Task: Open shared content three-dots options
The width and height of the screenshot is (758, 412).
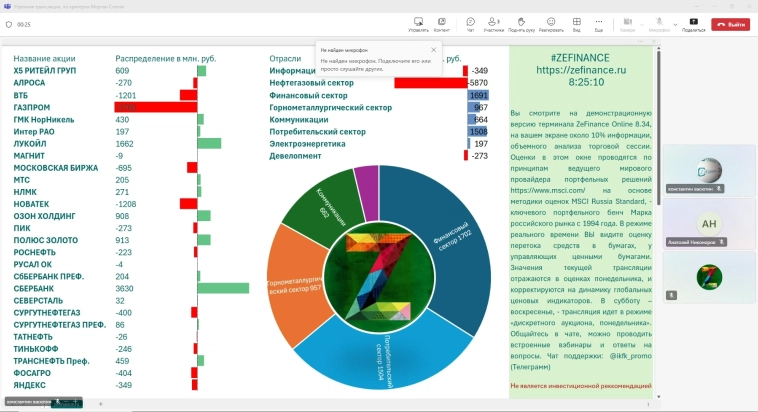Action: [641, 42]
